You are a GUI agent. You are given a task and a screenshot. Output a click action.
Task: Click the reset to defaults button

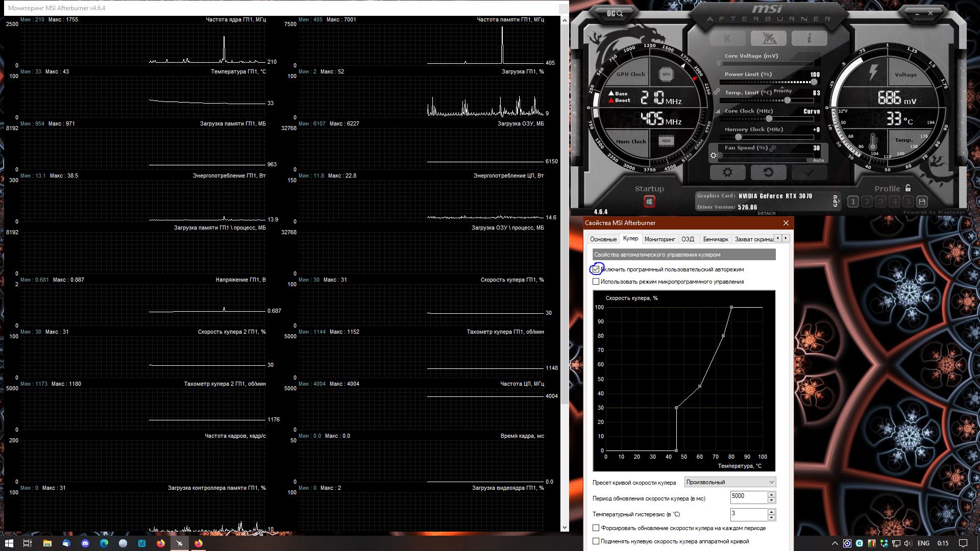[768, 172]
